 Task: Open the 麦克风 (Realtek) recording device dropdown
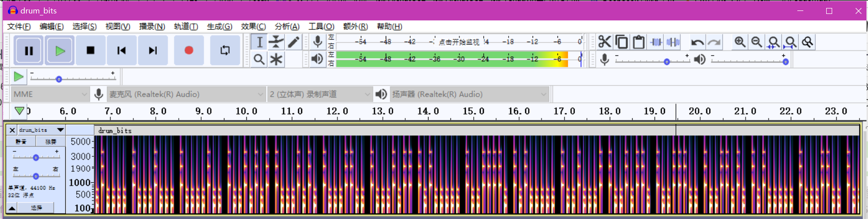tap(186, 94)
